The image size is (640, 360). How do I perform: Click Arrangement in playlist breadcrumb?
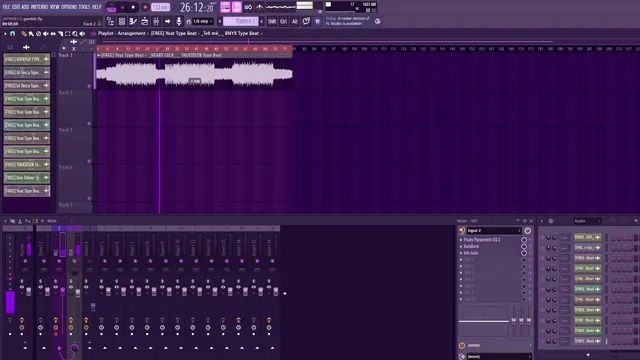(131, 33)
